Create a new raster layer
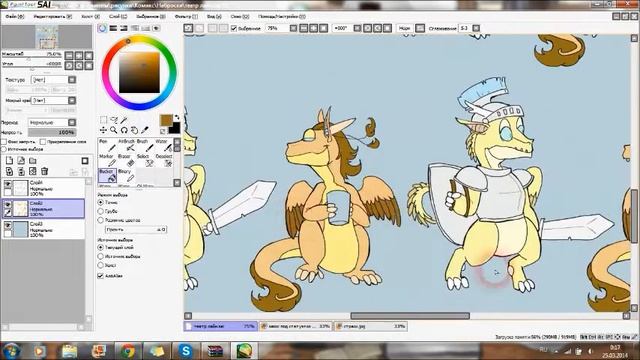 point(9,160)
